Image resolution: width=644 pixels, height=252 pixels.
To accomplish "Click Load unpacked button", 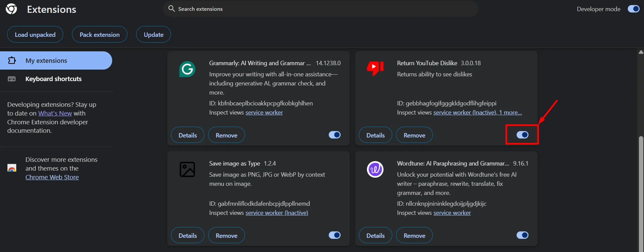I will pyautogui.click(x=35, y=34).
